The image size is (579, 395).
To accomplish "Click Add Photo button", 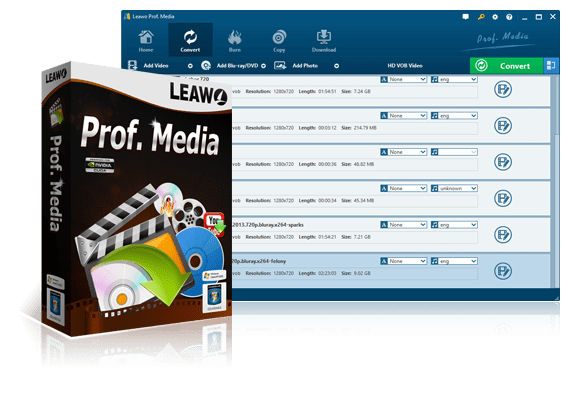I will coord(296,65).
